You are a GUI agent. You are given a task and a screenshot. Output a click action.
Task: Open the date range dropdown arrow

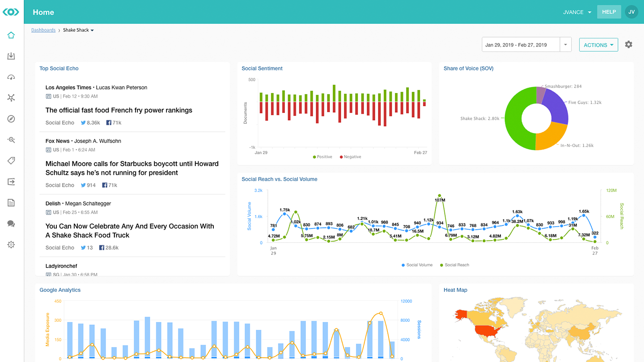(565, 44)
